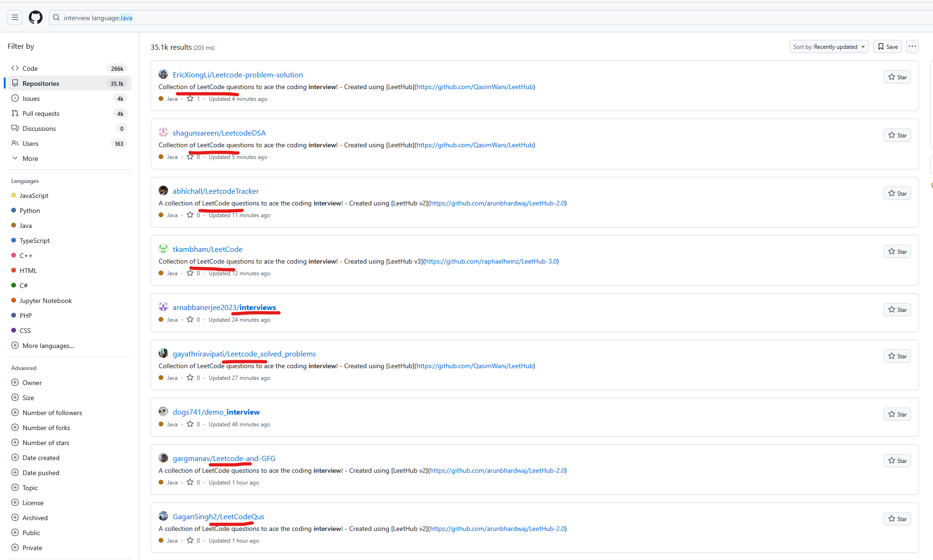The width and height of the screenshot is (933, 560).
Task: Star the arnabbanerjee2023/interviews repository
Action: pos(897,310)
